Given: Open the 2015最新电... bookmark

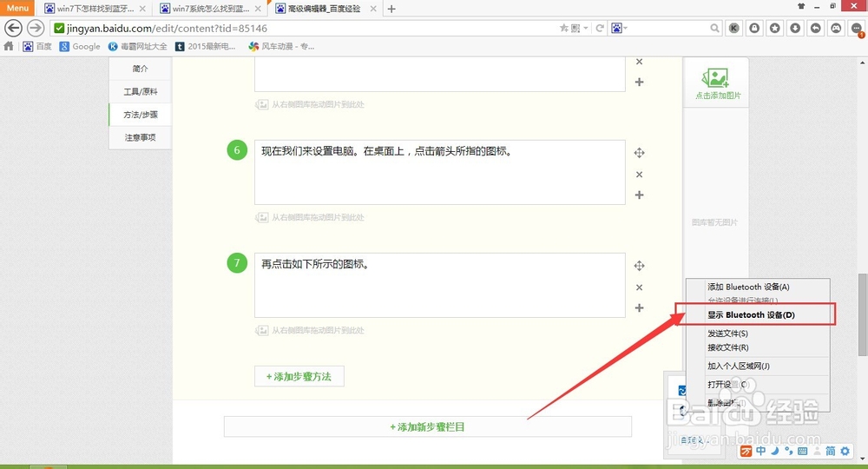Looking at the screenshot, I should point(205,46).
